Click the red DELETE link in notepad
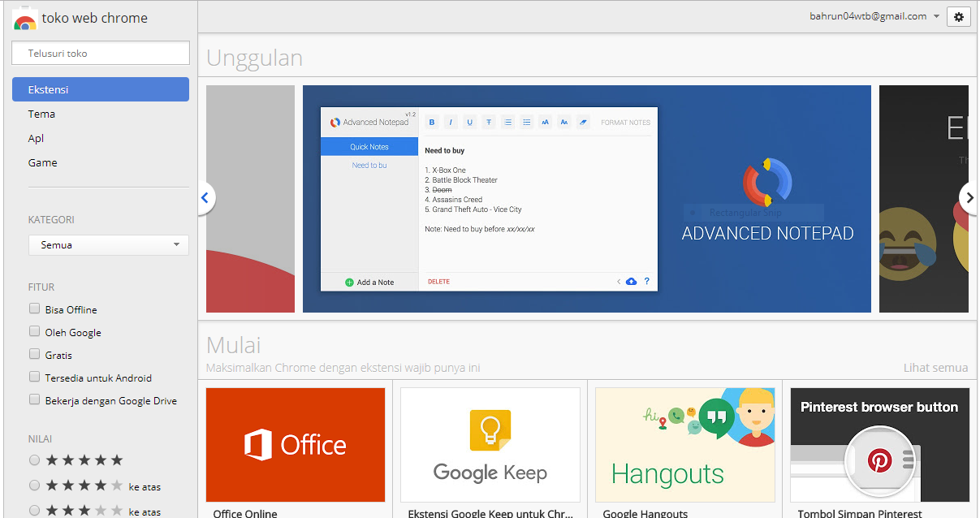 [438, 282]
